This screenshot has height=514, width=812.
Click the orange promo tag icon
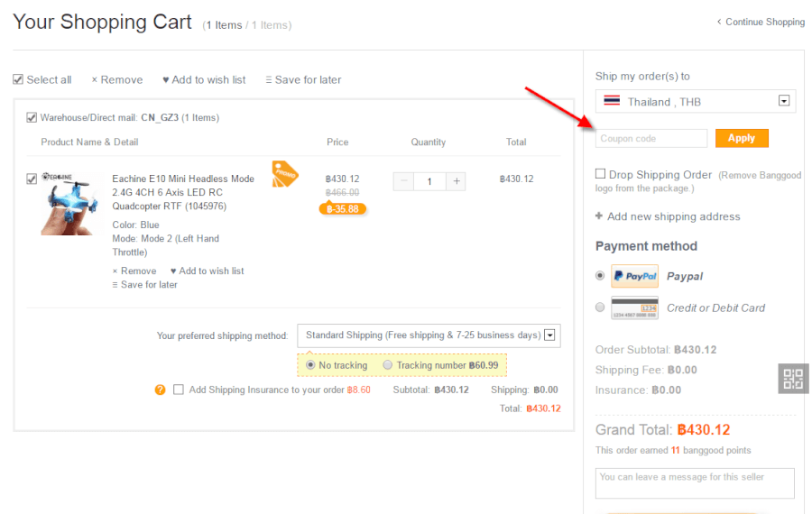click(x=284, y=173)
